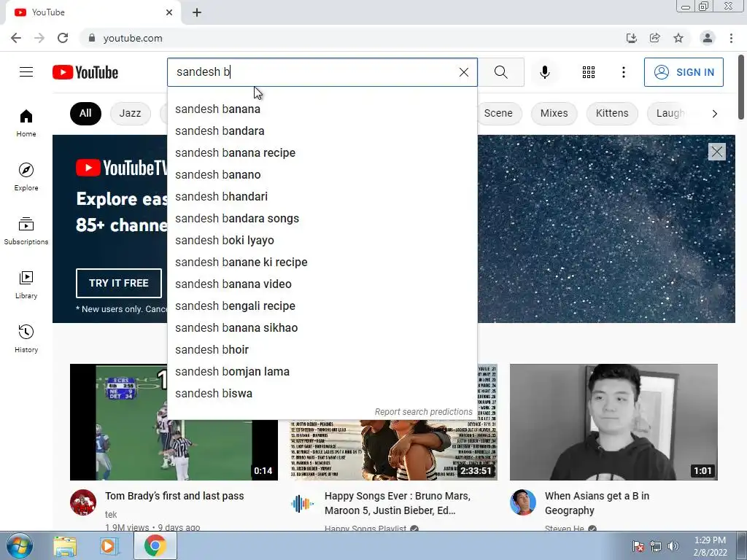Choose suggestion 'sandesh biswa'
The height and width of the screenshot is (560, 747).
coord(322,394)
